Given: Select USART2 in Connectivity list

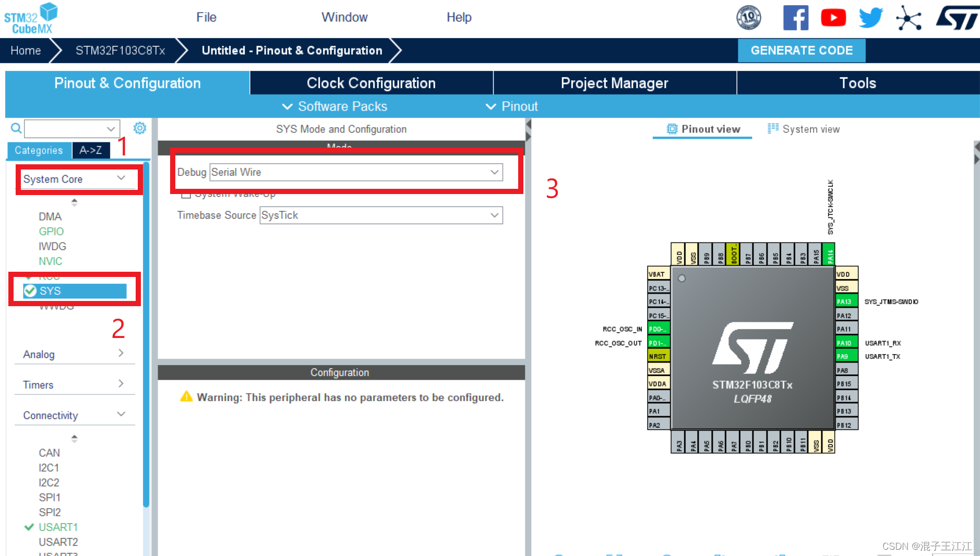Looking at the screenshot, I should point(58,542).
